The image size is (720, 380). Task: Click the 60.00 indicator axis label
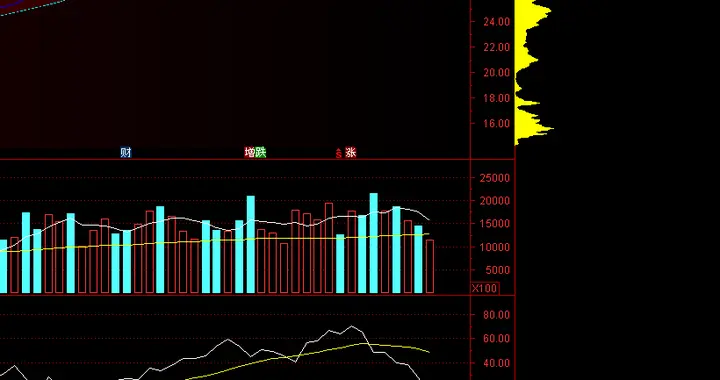pos(496,339)
